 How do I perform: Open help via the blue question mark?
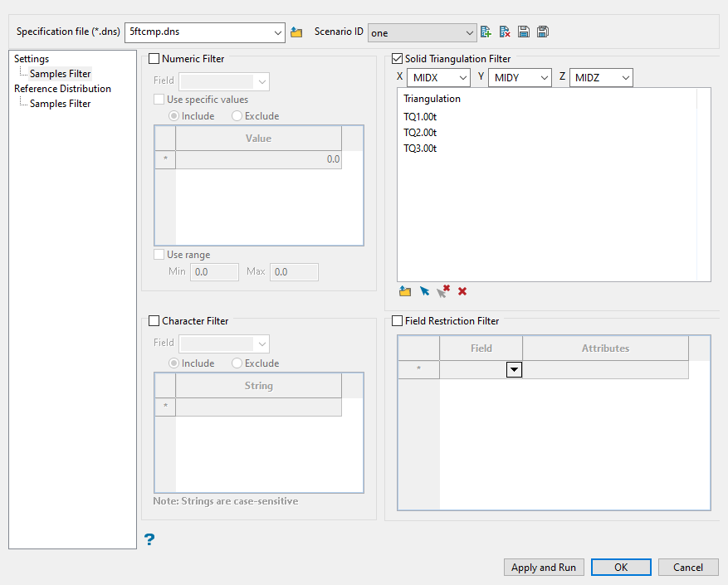[149, 540]
